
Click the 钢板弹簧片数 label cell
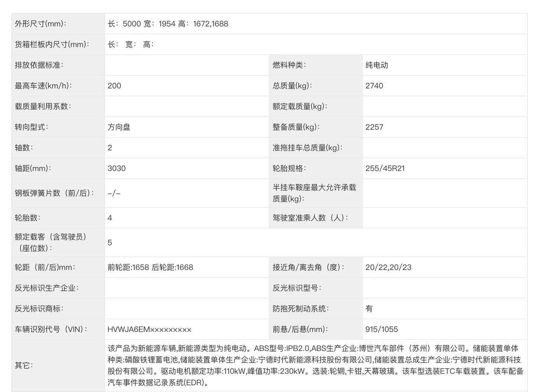click(54, 193)
